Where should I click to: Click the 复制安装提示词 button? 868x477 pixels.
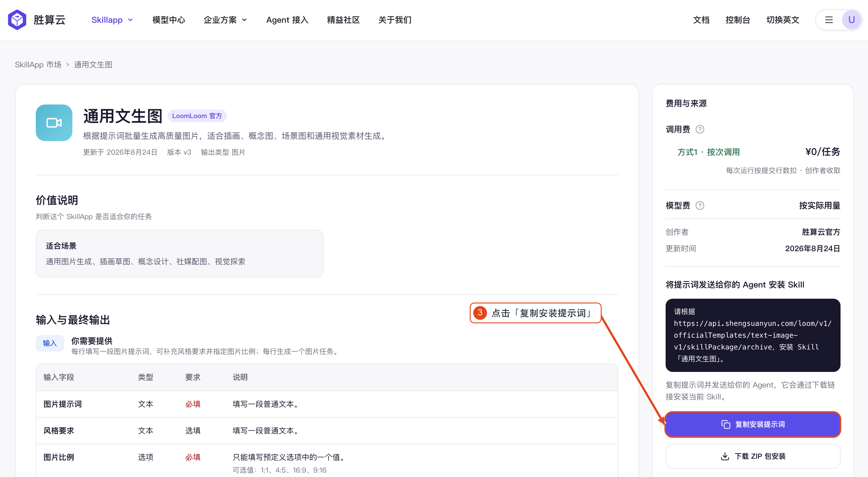tap(752, 424)
